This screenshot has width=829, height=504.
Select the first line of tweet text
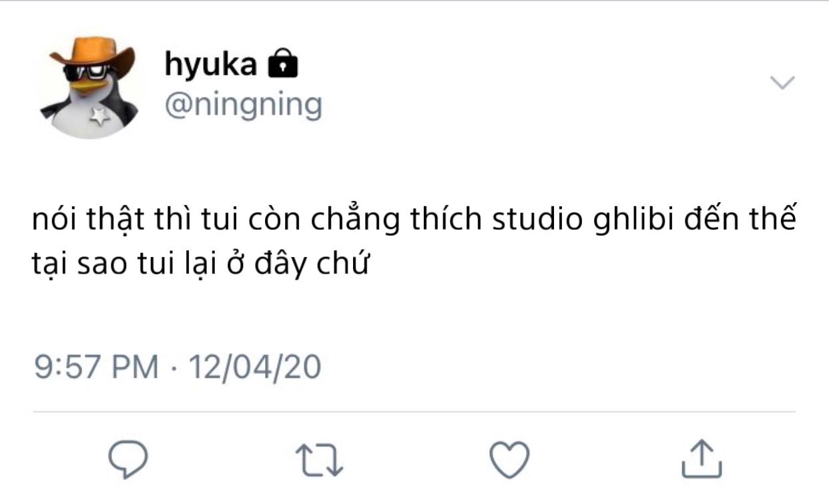coord(414,222)
